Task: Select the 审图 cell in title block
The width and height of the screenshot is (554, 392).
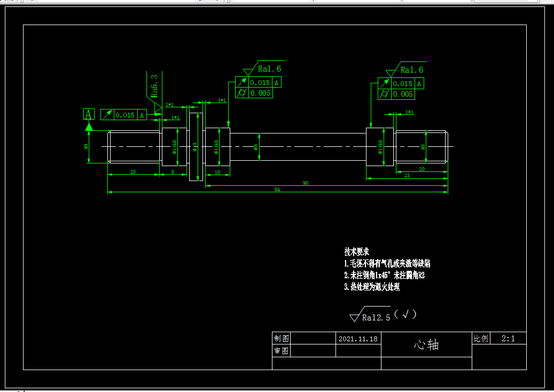Action: coord(281,351)
